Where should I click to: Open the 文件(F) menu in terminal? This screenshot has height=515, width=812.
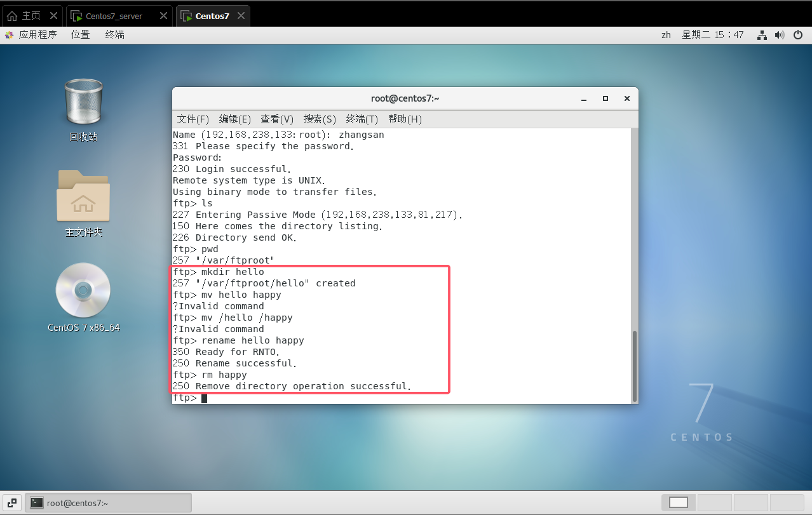[x=193, y=119]
